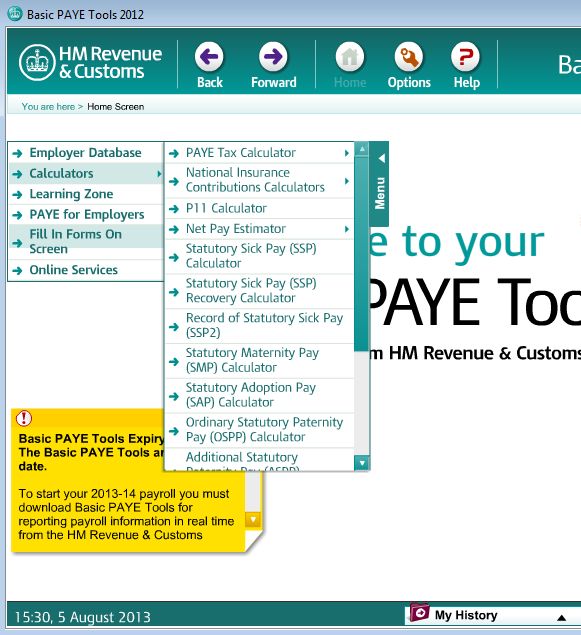The image size is (581, 635).
Task: Collapse the side Menu tab
Action: (379, 183)
